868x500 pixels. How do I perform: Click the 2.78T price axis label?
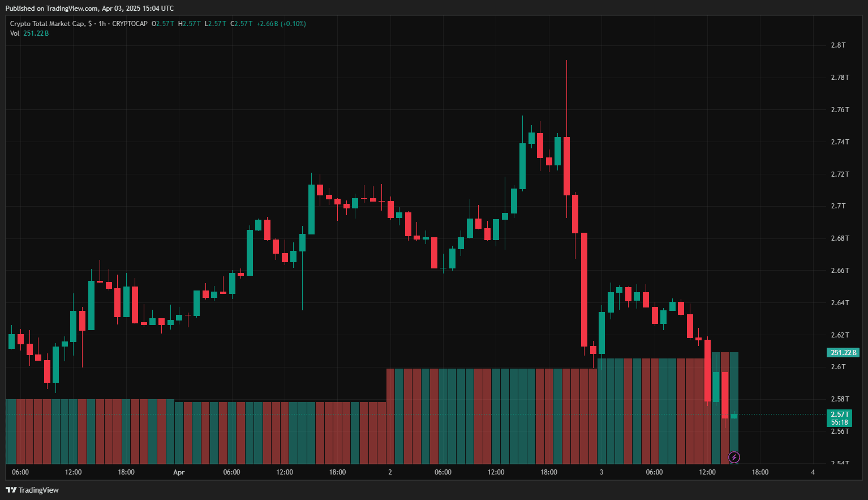pyautogui.click(x=840, y=78)
